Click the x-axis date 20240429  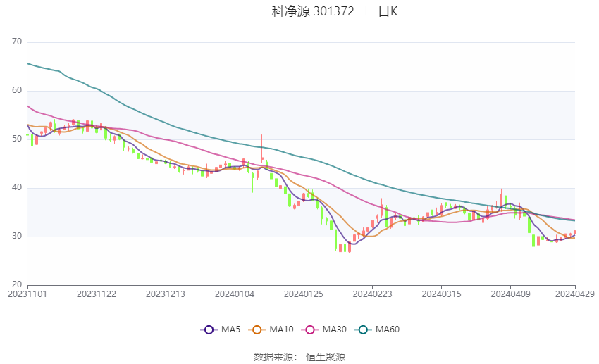[x=575, y=294]
